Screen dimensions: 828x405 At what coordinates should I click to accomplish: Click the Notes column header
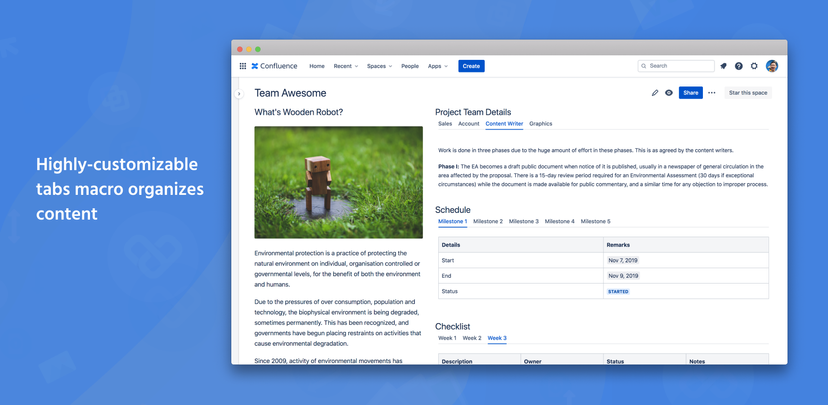point(728,360)
